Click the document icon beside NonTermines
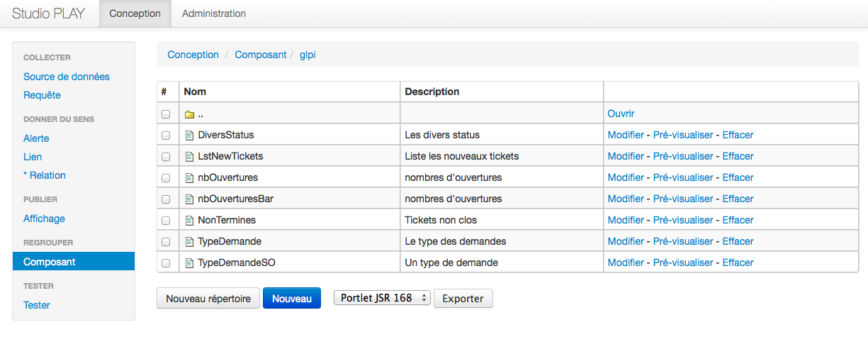This screenshot has width=868, height=337. click(x=189, y=221)
